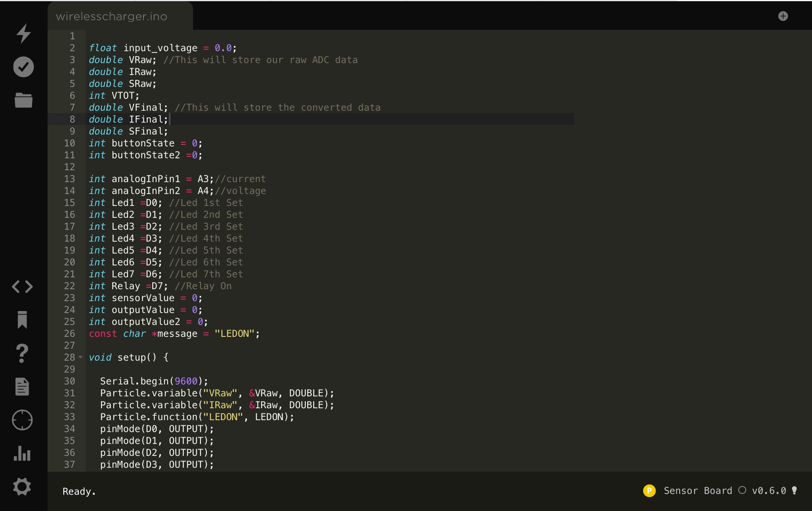Flash firmware with the lightning bolt icon
This screenshot has height=511, width=812.
[x=23, y=33]
